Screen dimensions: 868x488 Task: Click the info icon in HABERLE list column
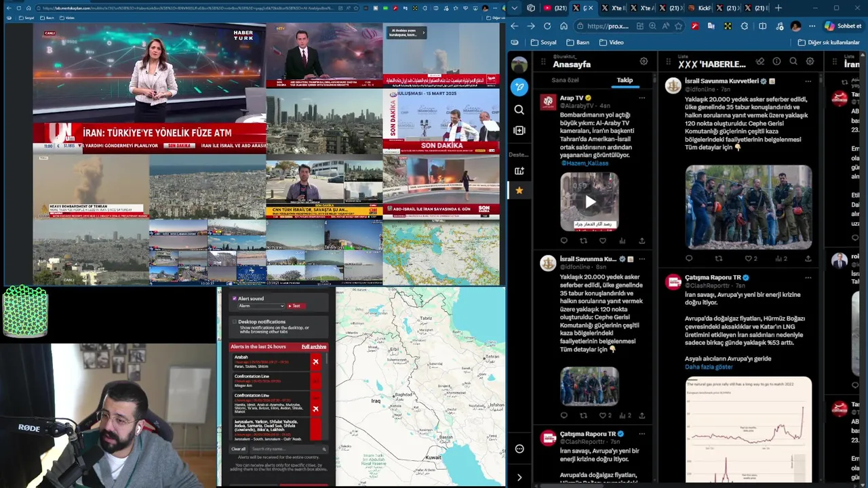[x=776, y=61]
